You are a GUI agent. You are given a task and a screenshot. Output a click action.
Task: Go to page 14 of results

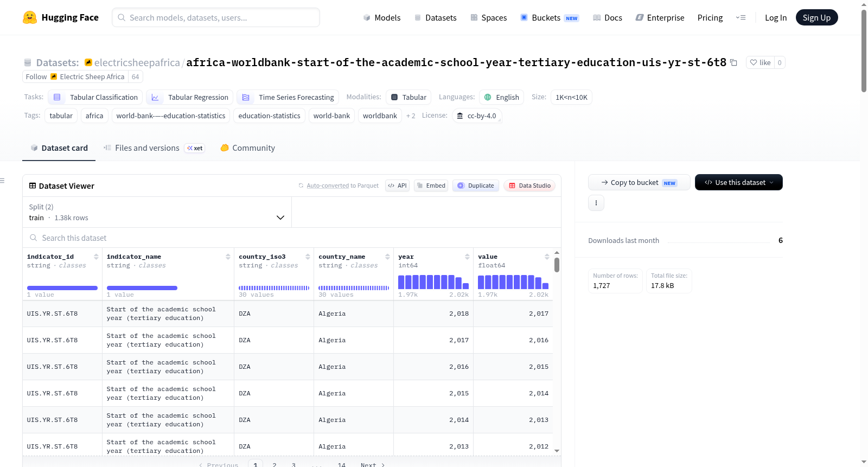342,465
